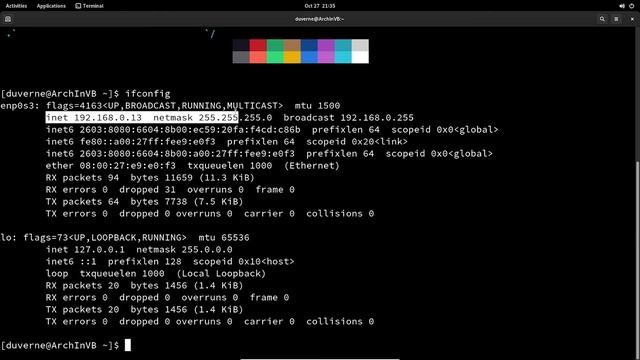Click the mtu 65536 value
This screenshot has width=640, height=360.
(224, 238)
